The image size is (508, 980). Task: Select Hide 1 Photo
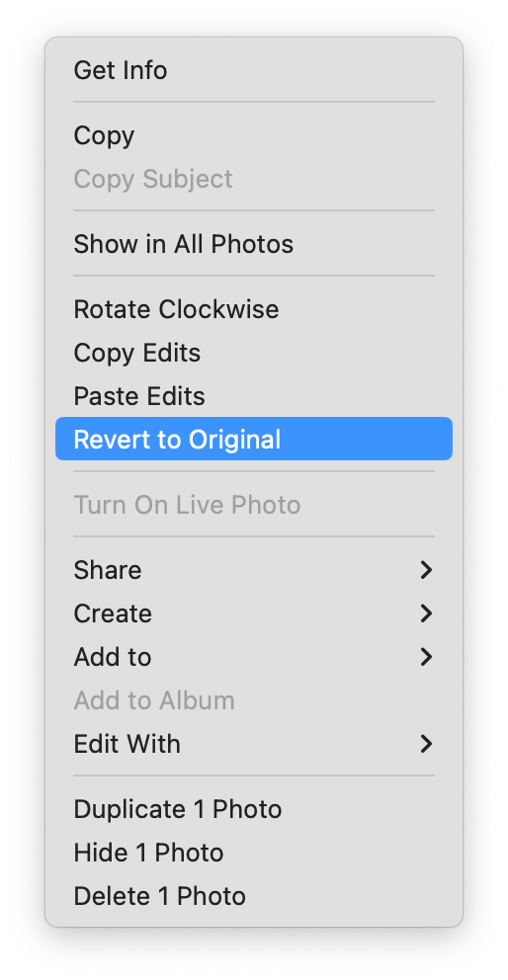253,853
